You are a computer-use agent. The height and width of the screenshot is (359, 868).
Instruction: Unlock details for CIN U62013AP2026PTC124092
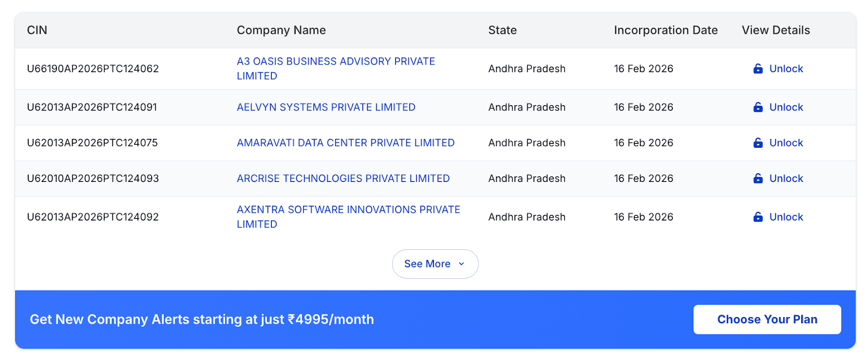tap(786, 217)
